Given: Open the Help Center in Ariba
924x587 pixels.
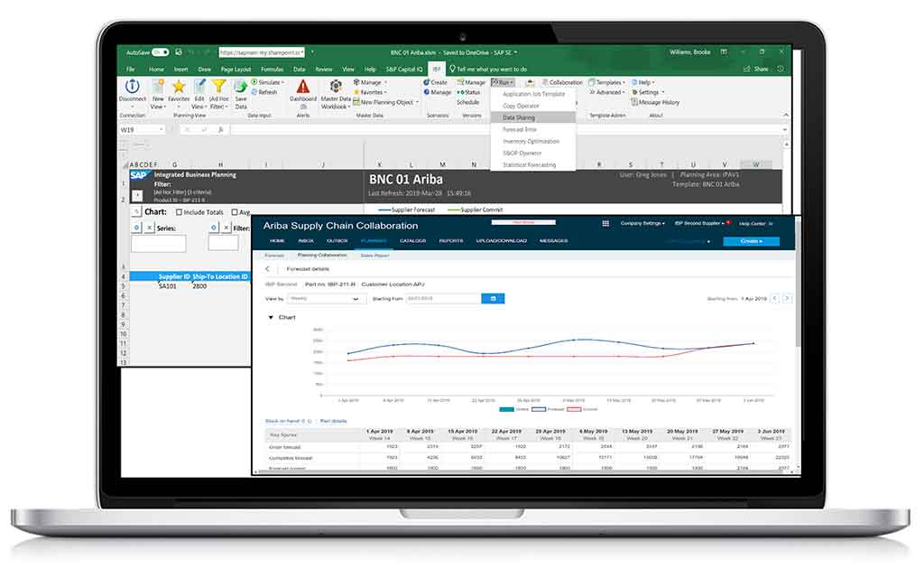Looking at the screenshot, I should 755,224.
